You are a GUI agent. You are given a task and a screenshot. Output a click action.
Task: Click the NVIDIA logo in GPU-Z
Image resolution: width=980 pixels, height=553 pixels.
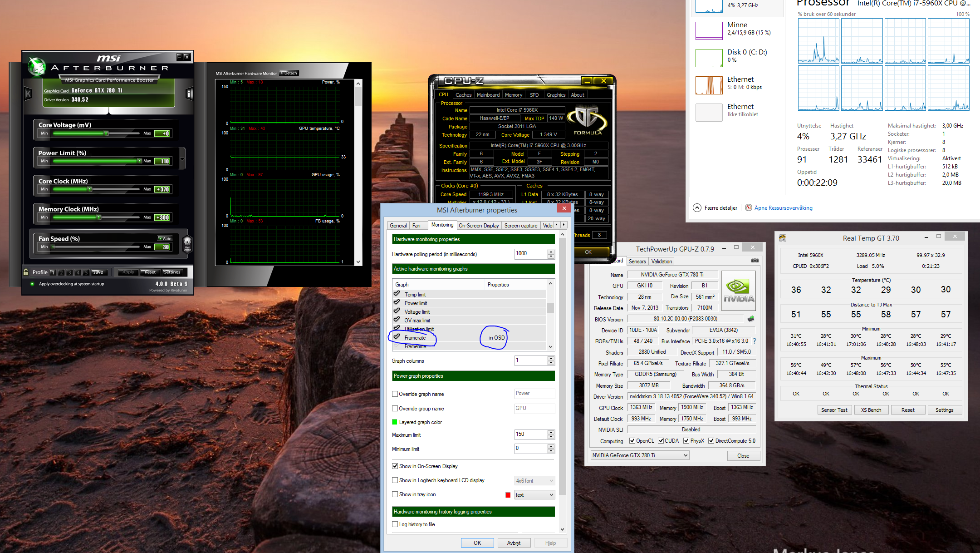[739, 291]
